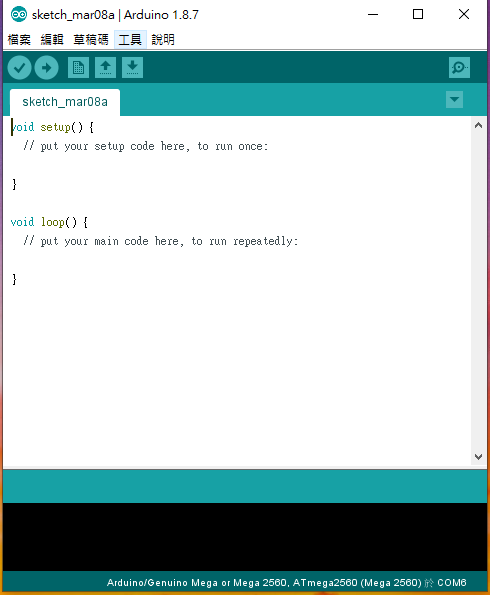Click the black console output area
490x595 pixels.
[245, 537]
